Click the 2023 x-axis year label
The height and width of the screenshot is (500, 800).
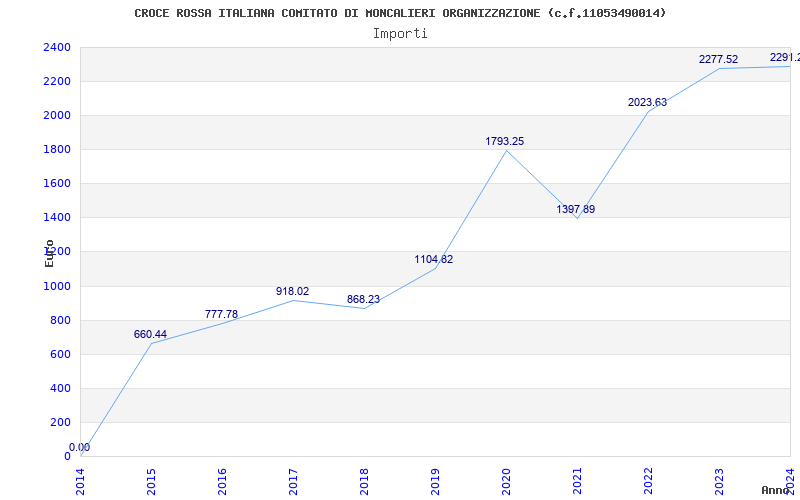click(x=719, y=482)
